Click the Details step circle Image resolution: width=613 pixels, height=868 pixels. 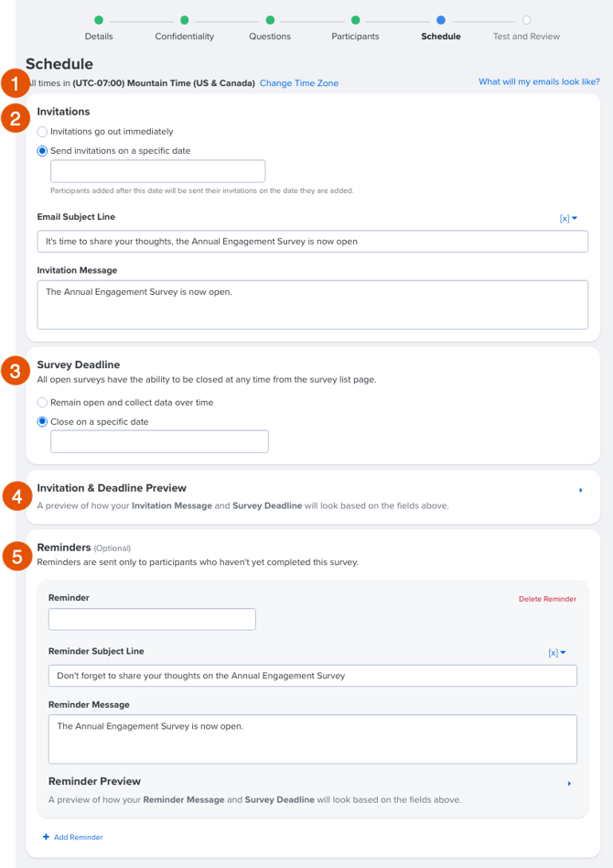click(x=99, y=20)
